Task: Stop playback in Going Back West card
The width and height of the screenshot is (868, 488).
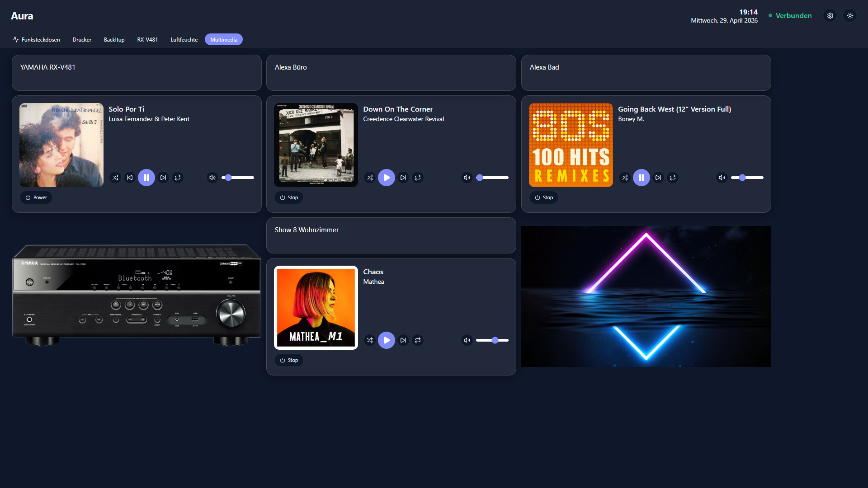Action: click(x=544, y=197)
